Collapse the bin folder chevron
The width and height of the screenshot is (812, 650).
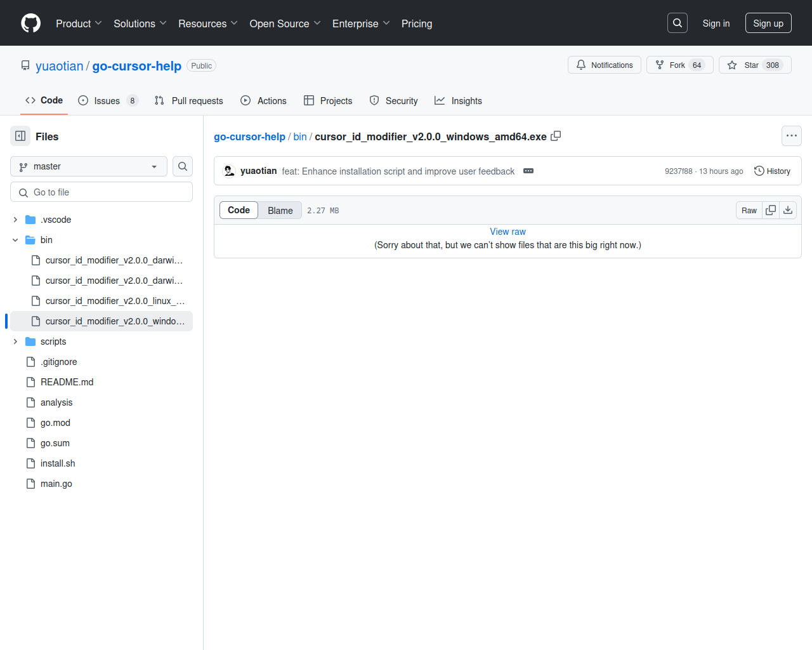(x=15, y=240)
